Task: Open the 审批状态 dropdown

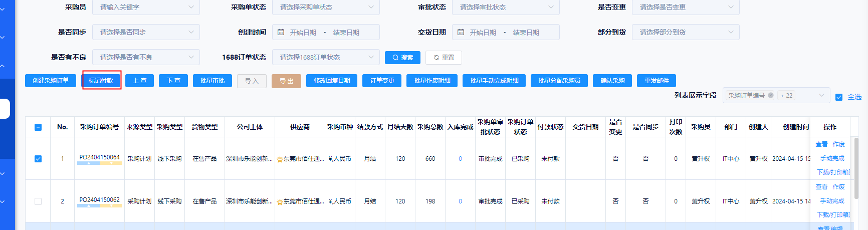Action: pos(506,7)
